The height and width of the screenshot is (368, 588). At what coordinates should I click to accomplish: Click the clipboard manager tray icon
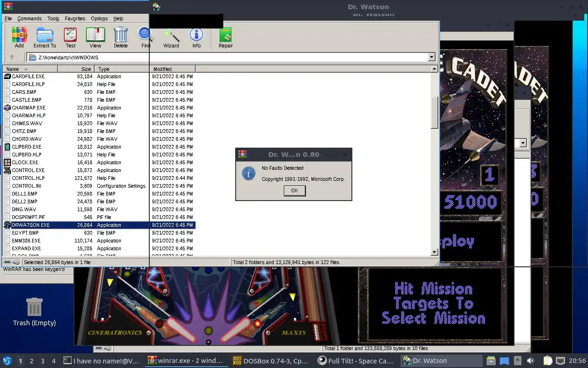point(548,361)
